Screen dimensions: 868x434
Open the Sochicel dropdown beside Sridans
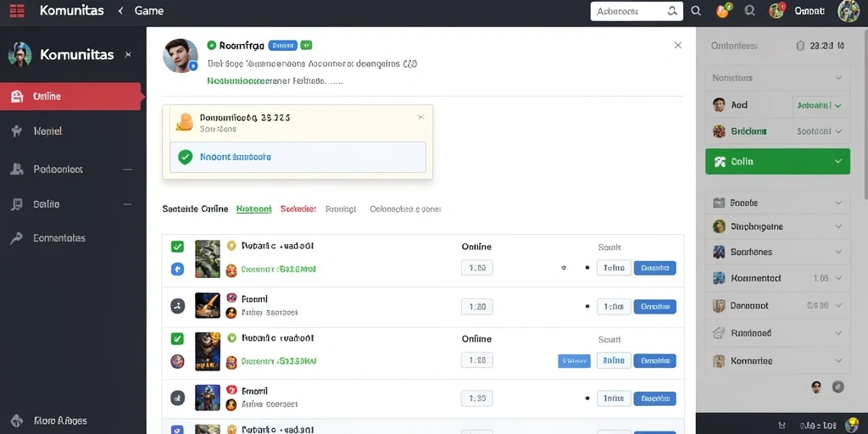click(820, 131)
